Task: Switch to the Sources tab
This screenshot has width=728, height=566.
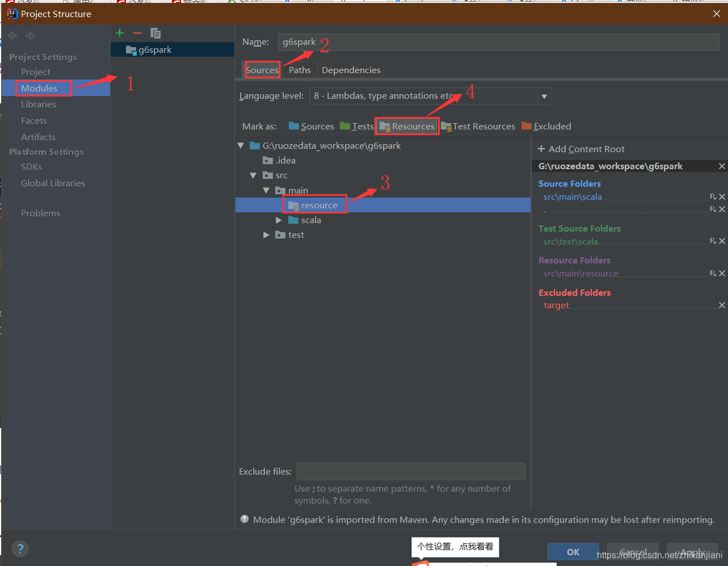Action: click(262, 70)
